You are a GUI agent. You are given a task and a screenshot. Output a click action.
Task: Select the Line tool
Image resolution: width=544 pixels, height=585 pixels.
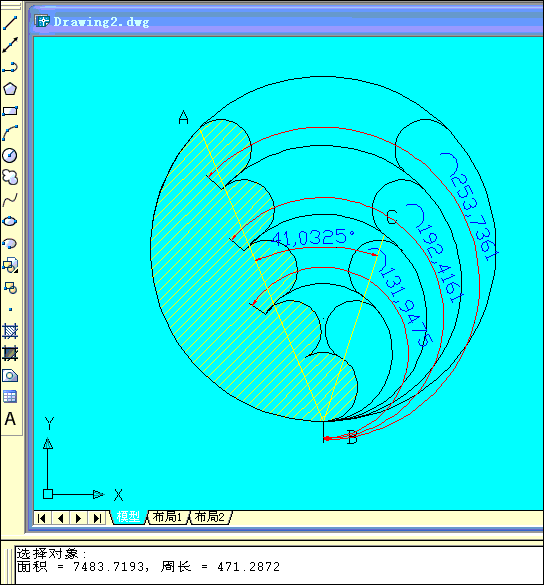10,23
